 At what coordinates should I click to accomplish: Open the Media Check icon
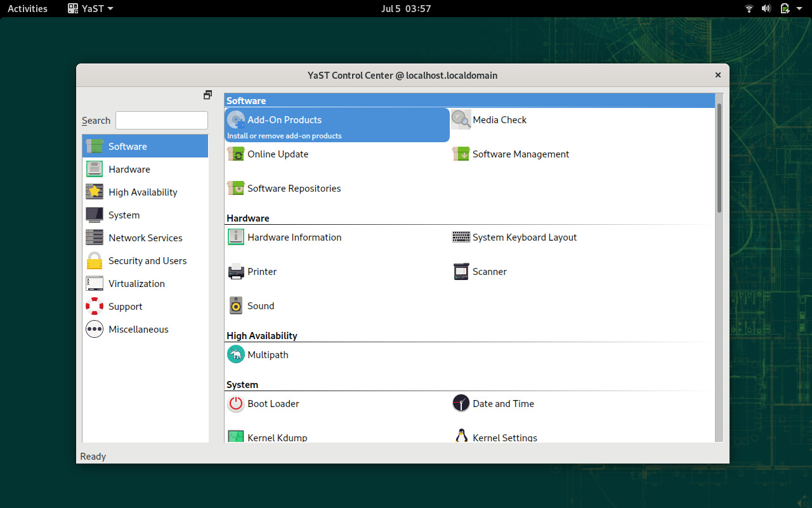click(461, 120)
